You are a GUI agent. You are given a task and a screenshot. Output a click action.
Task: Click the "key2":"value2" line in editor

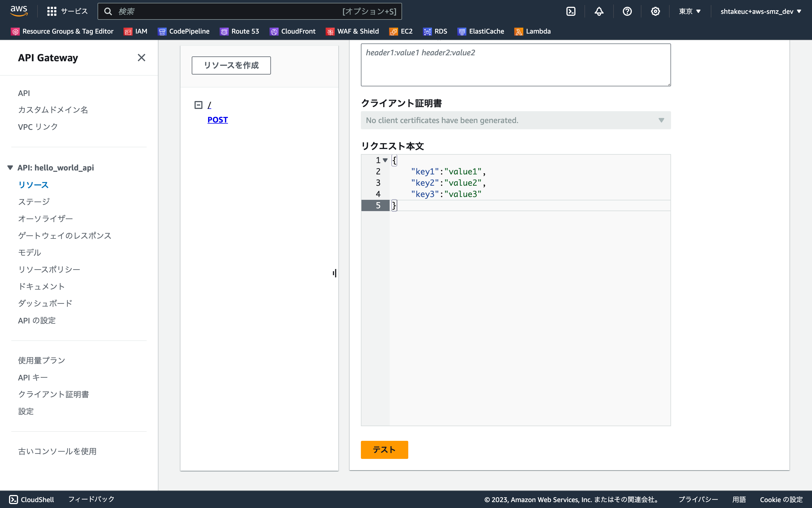tap(448, 183)
